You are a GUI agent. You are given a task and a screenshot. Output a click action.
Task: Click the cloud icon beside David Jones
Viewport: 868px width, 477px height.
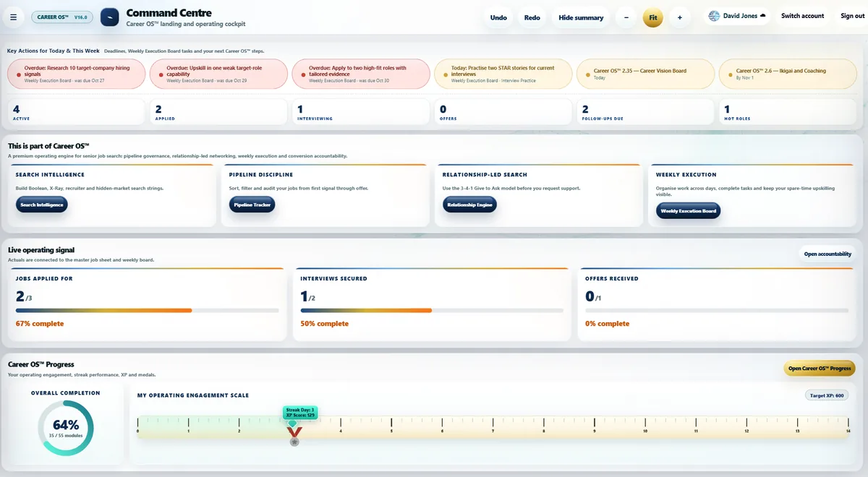point(762,16)
